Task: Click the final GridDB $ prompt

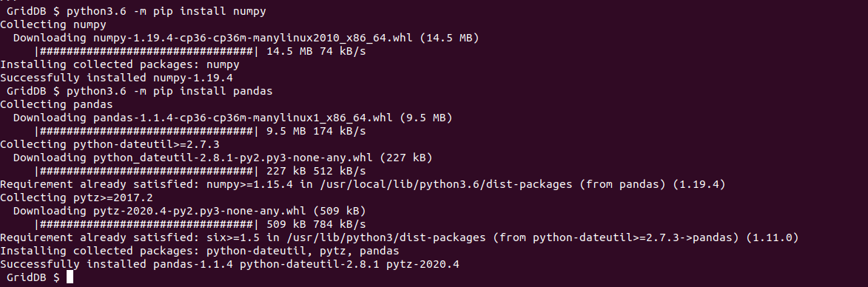Action: coord(33,277)
